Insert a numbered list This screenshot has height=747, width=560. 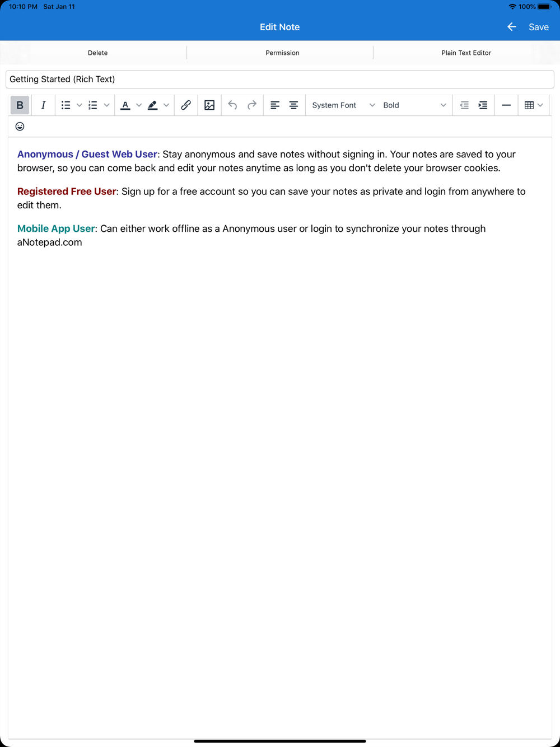93,105
